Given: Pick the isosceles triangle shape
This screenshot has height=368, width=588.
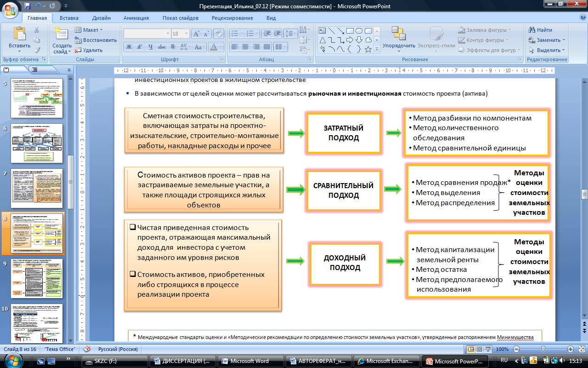Looking at the screenshot, I should pyautogui.click(x=322, y=40).
